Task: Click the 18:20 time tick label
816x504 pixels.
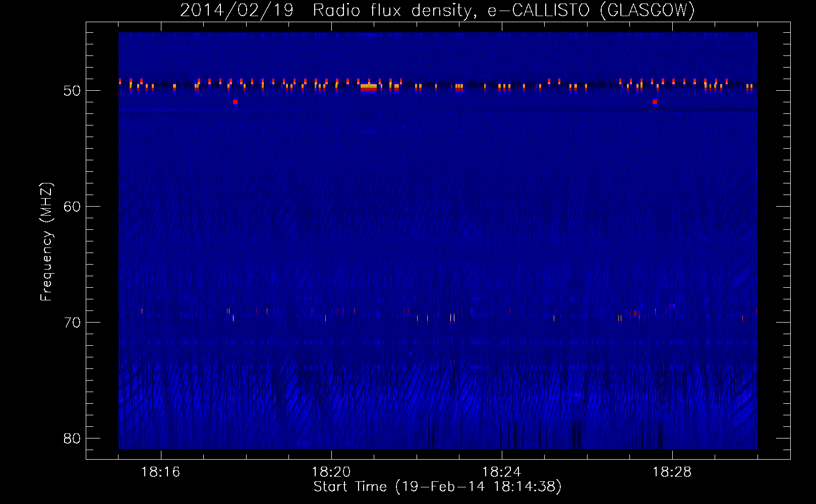Action: click(x=331, y=472)
